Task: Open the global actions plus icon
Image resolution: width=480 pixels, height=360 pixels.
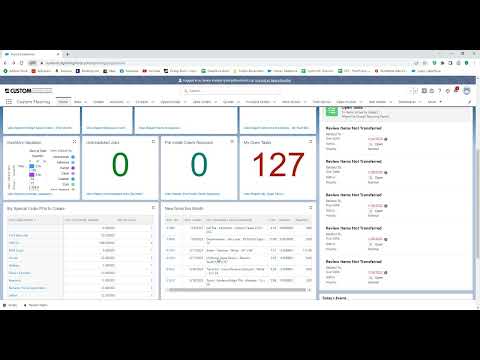Action: tap(424, 91)
